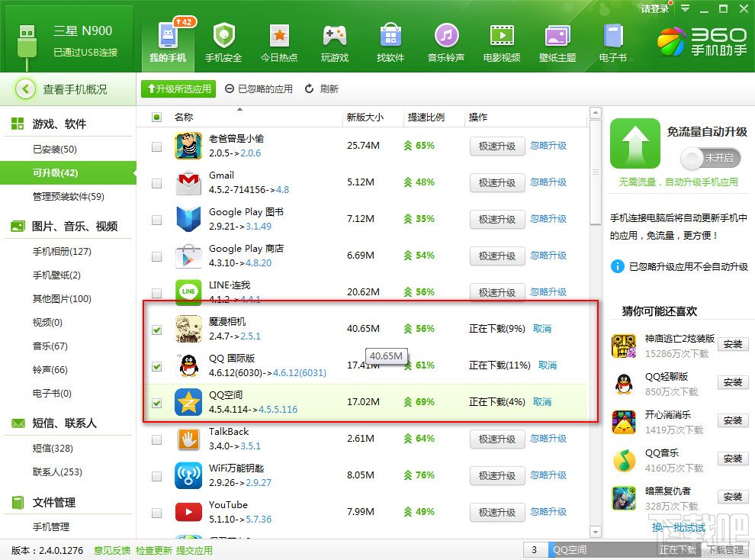
Task: Open 壁纸主题 picture icon
Action: point(557,36)
